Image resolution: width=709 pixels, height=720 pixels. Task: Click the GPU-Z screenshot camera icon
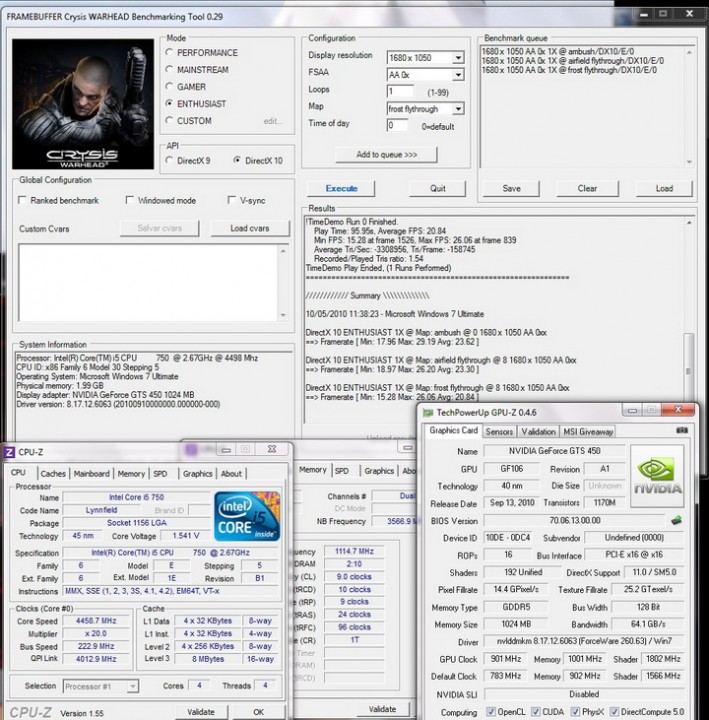pos(682,430)
